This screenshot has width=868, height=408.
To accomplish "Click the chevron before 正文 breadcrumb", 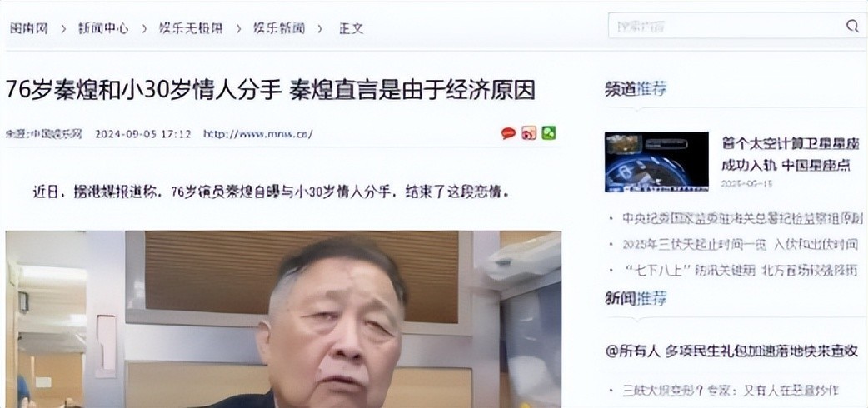I will [320, 29].
